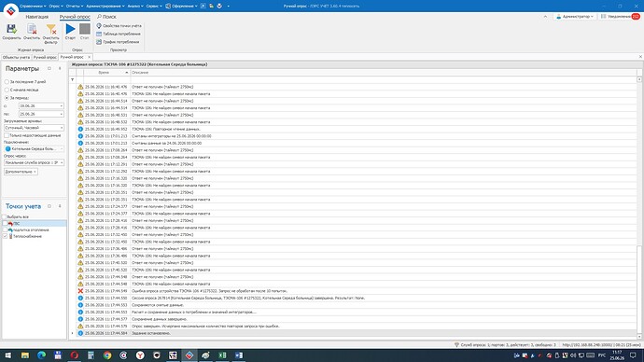The width and height of the screenshot is (644, 362).
Task: Switch to the Навигация ribbon tab
Action: click(x=37, y=17)
